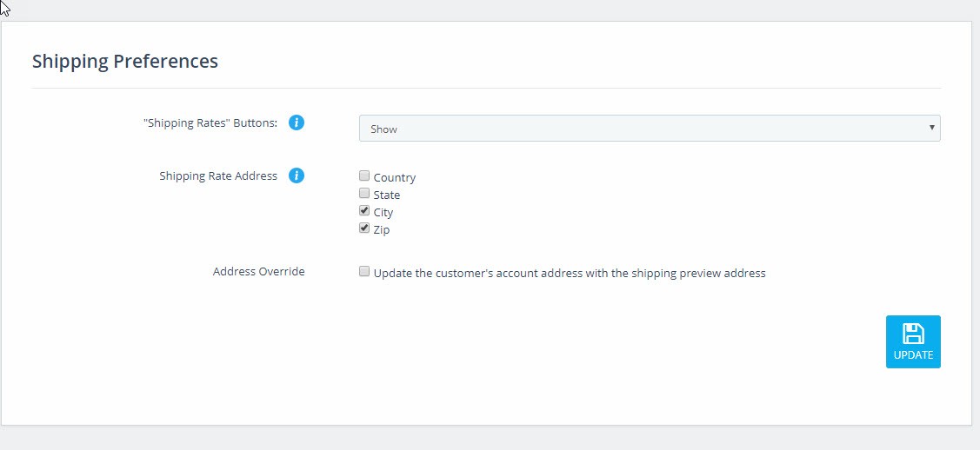Tick the State checkbox
This screenshot has width=980, height=450.
coord(364,194)
